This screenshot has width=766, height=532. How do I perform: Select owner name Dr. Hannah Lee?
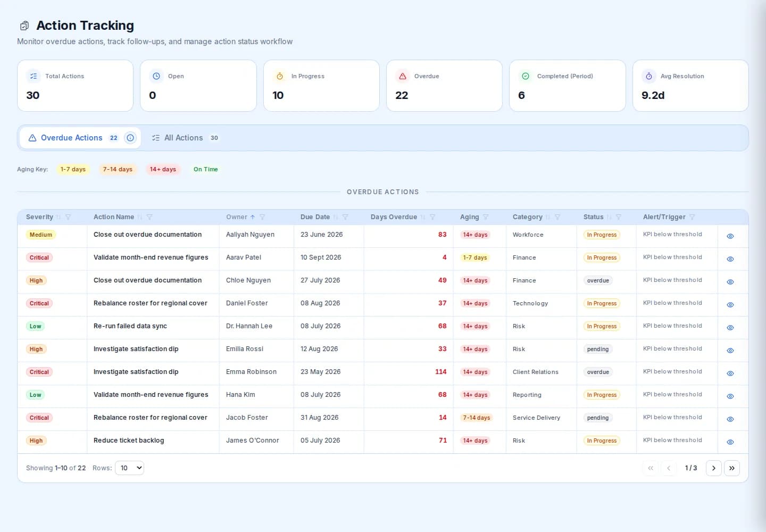tap(249, 326)
